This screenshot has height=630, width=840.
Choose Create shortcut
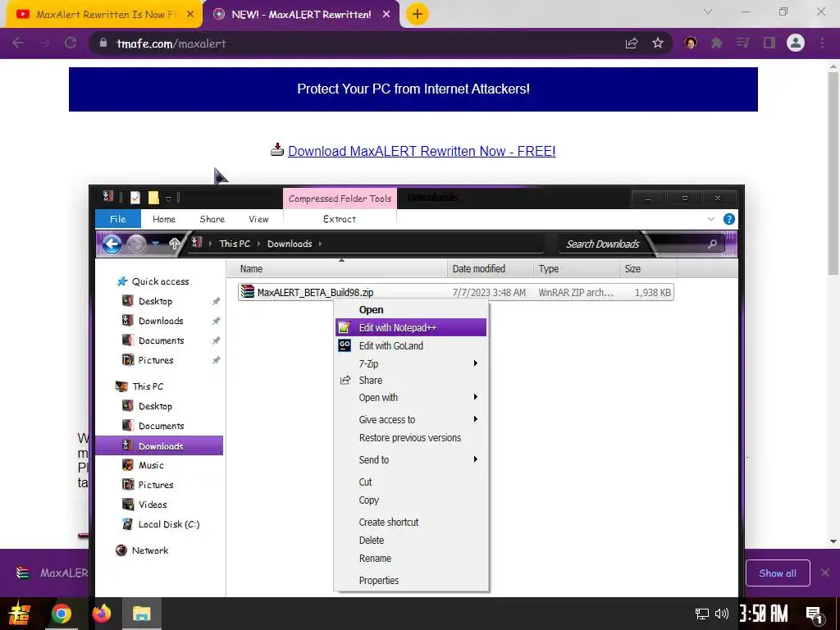tap(411, 523)
